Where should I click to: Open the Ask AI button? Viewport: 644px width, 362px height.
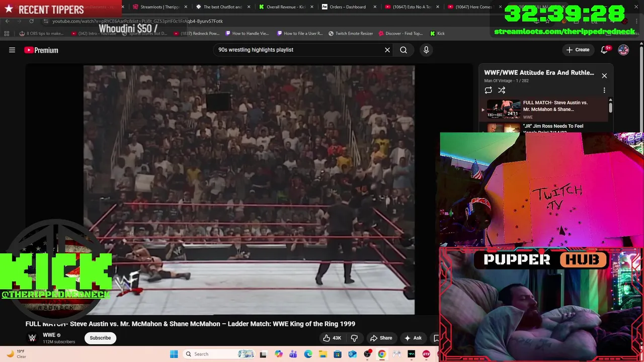[413, 338]
